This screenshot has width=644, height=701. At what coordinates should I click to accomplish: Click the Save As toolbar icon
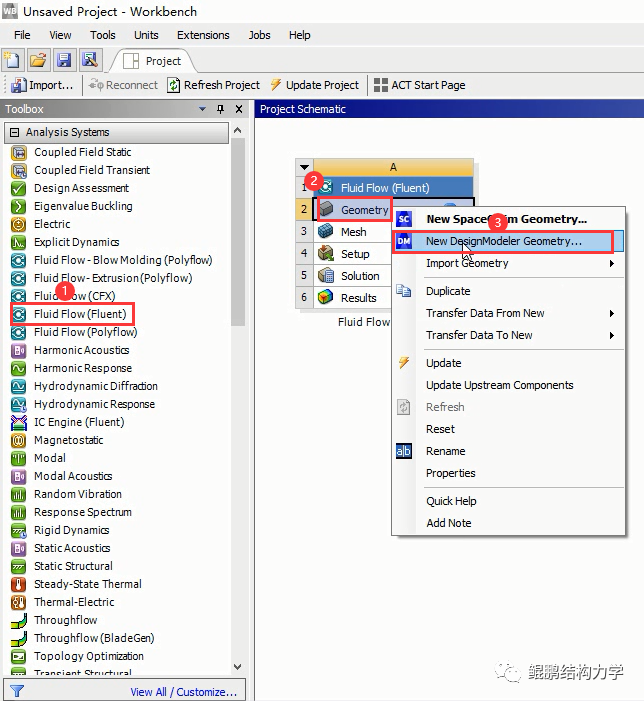[x=90, y=60]
